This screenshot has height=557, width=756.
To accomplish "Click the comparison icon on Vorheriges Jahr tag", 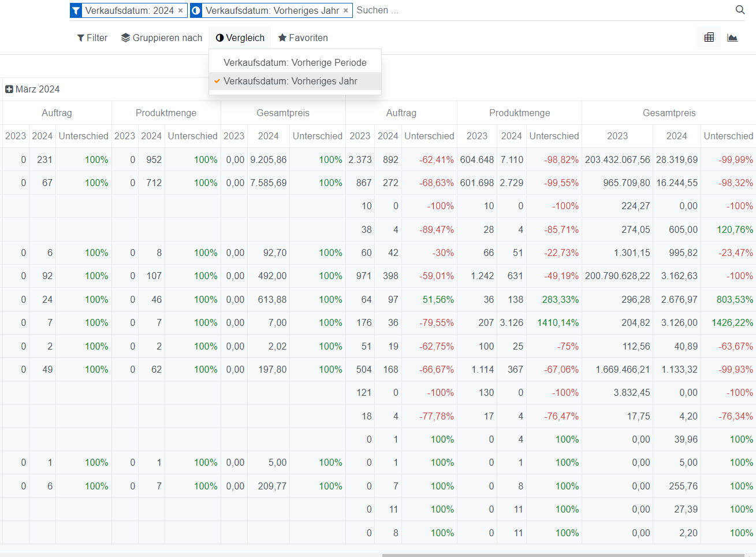I will (196, 11).
